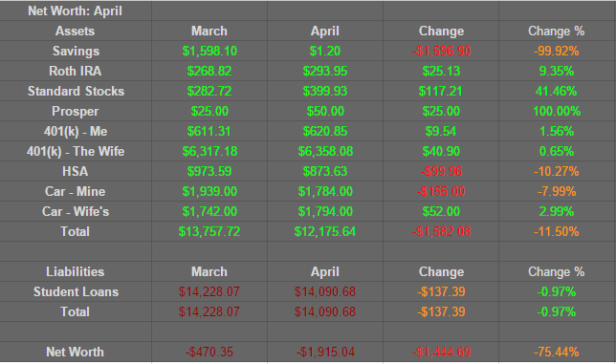Click Car - Wife's change percent 2.99%
This screenshot has width=616, height=364.
click(557, 211)
